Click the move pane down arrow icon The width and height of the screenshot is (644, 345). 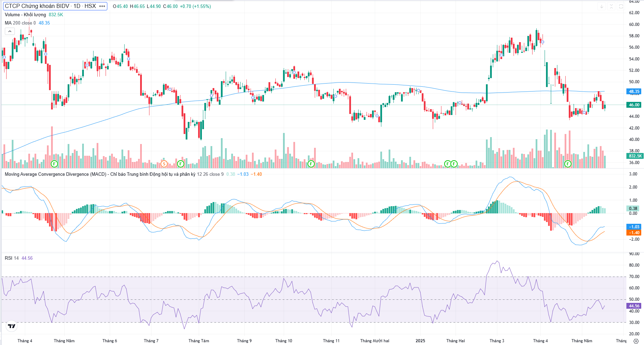pyautogui.click(x=602, y=6)
